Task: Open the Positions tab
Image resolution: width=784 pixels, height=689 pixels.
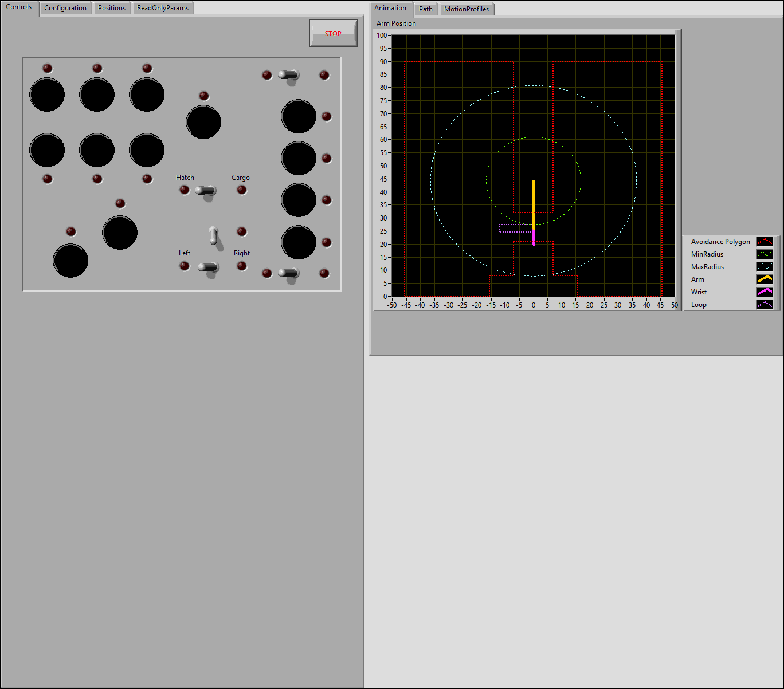Action: coord(112,9)
